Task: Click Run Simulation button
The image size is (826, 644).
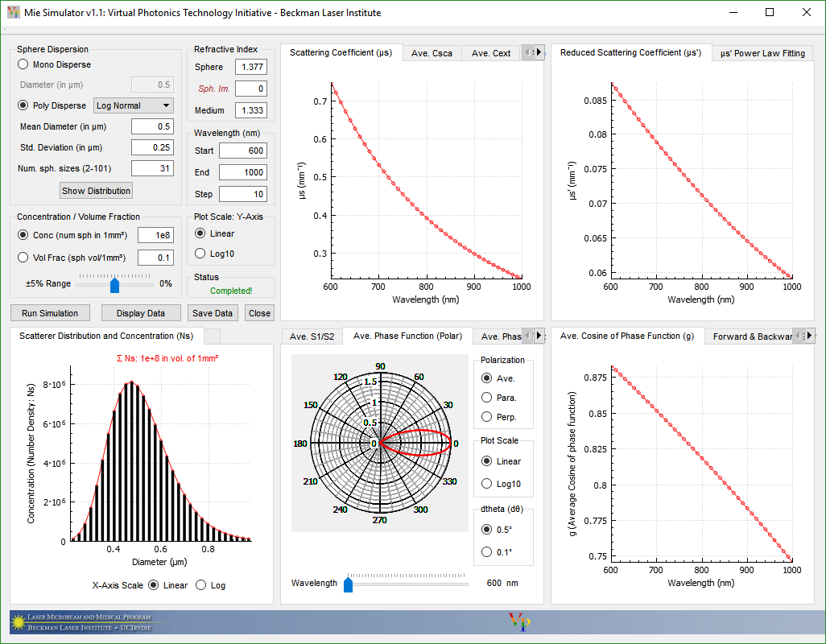Action: (50, 313)
